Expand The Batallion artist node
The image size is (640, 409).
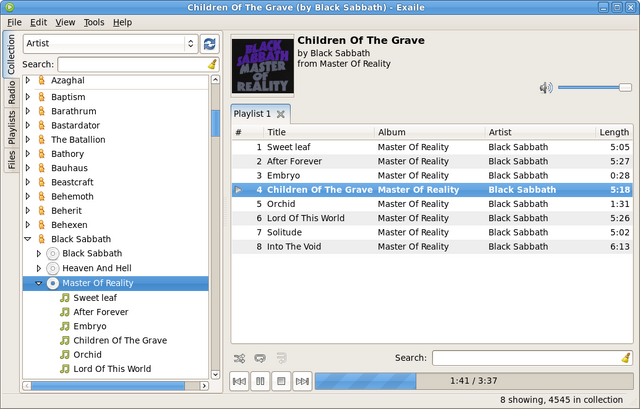(x=28, y=140)
